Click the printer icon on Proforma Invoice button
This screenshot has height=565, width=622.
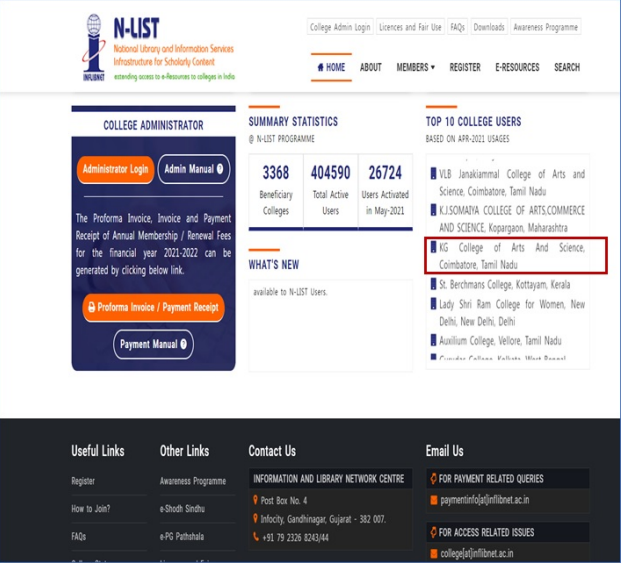(x=92, y=307)
